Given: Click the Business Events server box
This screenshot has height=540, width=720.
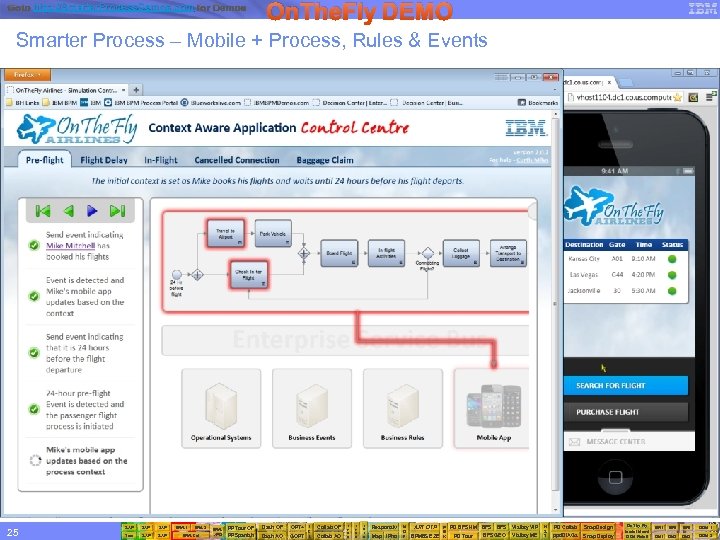Looking at the screenshot, I should click(312, 408).
